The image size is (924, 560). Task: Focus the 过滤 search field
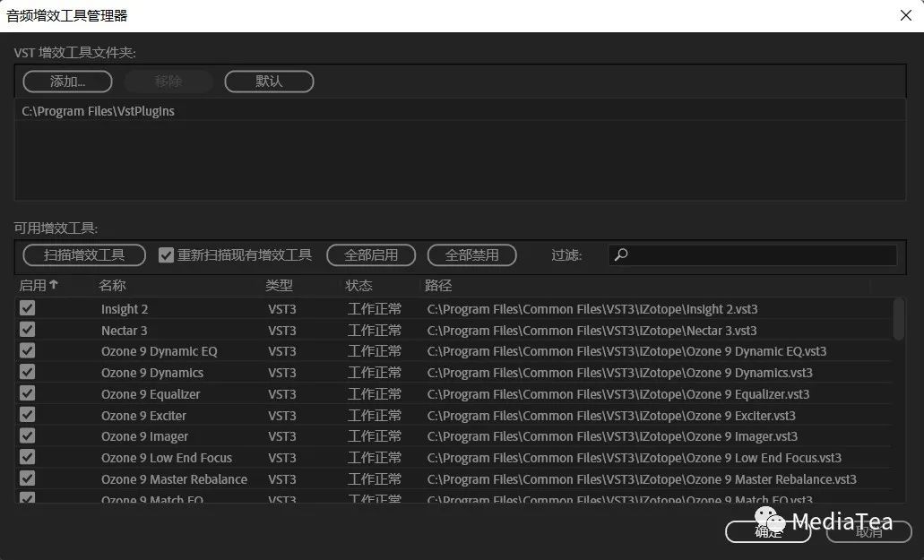pyautogui.click(x=753, y=255)
